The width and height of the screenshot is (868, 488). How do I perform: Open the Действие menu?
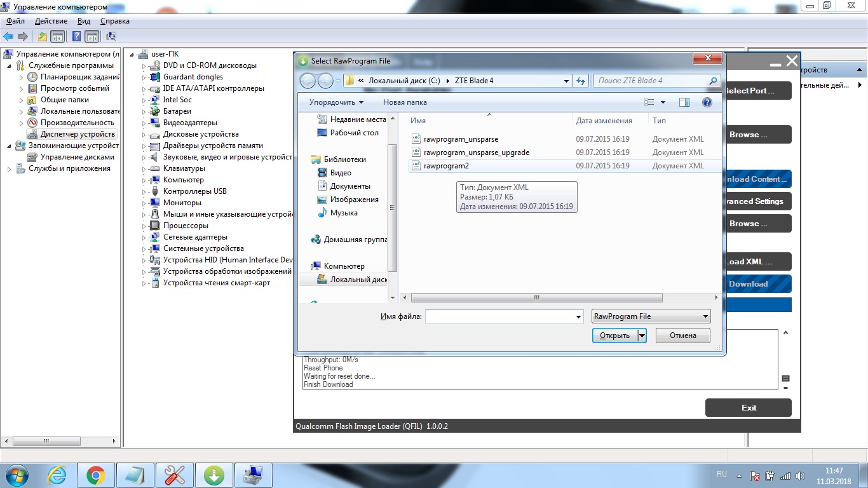[51, 21]
